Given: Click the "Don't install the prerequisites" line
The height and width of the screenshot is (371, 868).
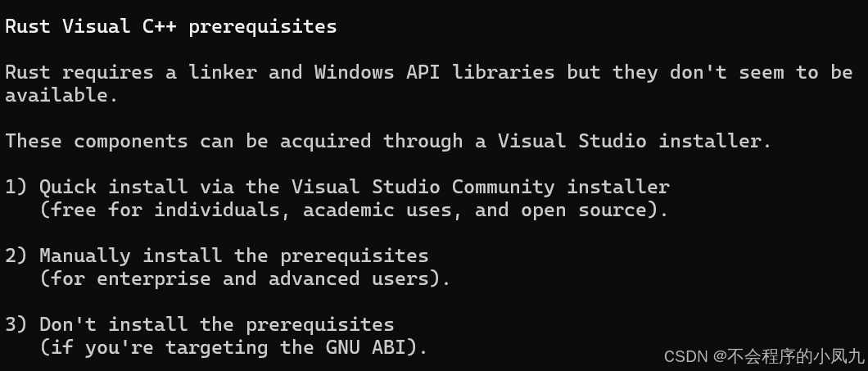Looking at the screenshot, I should pyautogui.click(x=217, y=324).
